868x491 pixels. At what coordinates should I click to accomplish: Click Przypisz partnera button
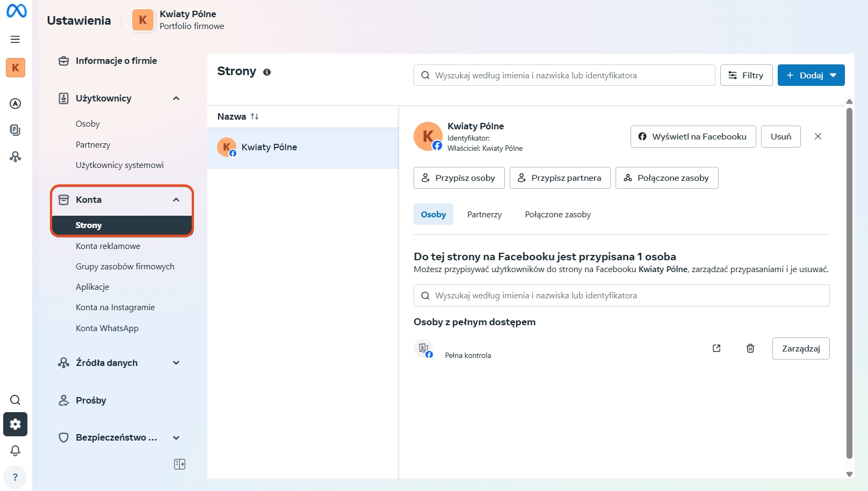560,178
